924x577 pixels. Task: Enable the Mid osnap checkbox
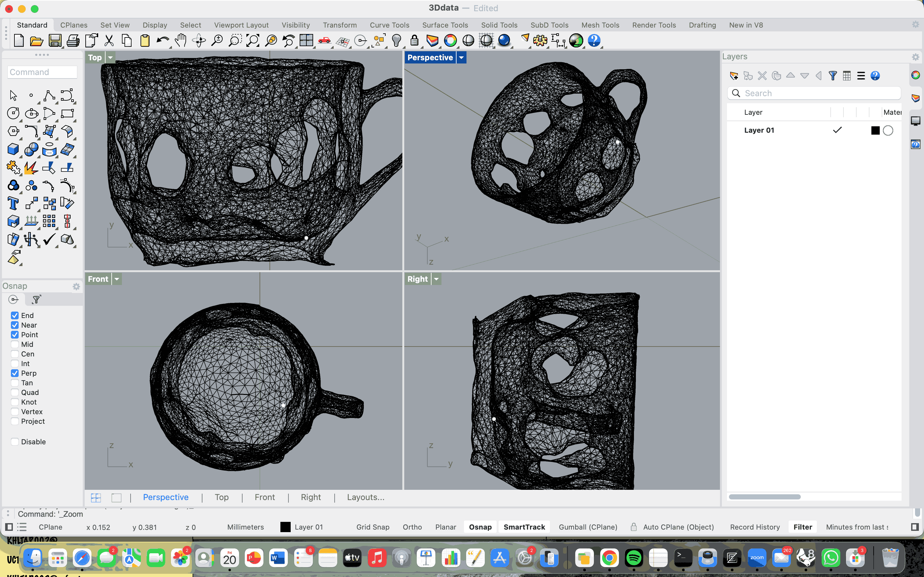pyautogui.click(x=15, y=344)
